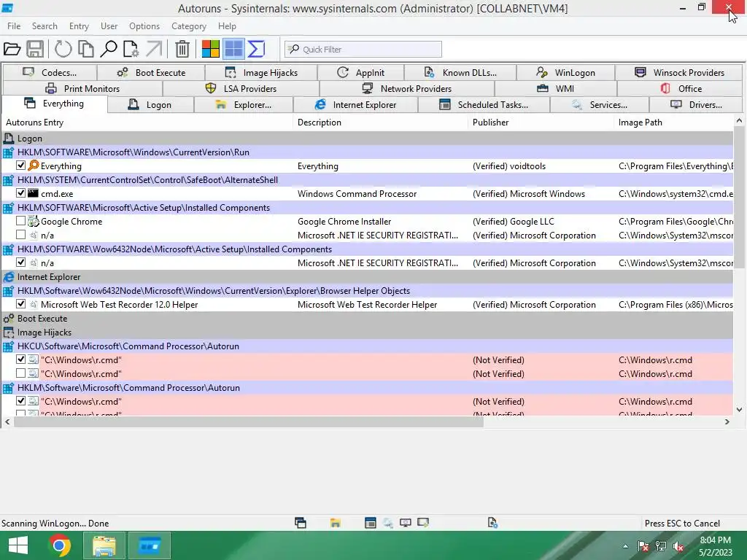Image resolution: width=747 pixels, height=560 pixels.
Task: Open File Explorer from the taskbar
Action: tap(104, 545)
